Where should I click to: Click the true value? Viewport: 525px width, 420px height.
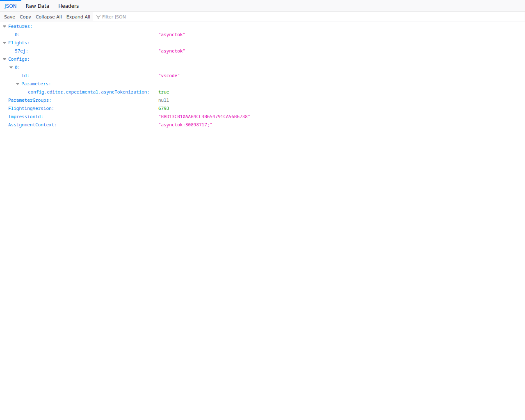(x=164, y=92)
